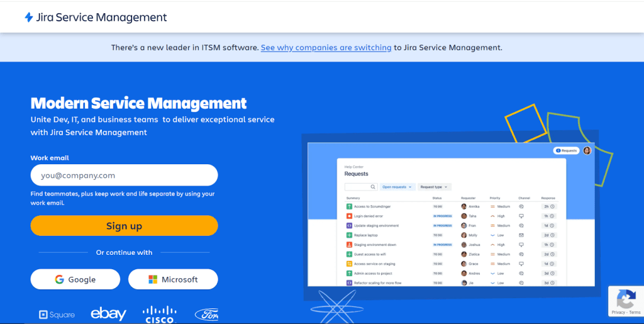Click the 'Guest access to wifi' plus icon

click(x=350, y=254)
